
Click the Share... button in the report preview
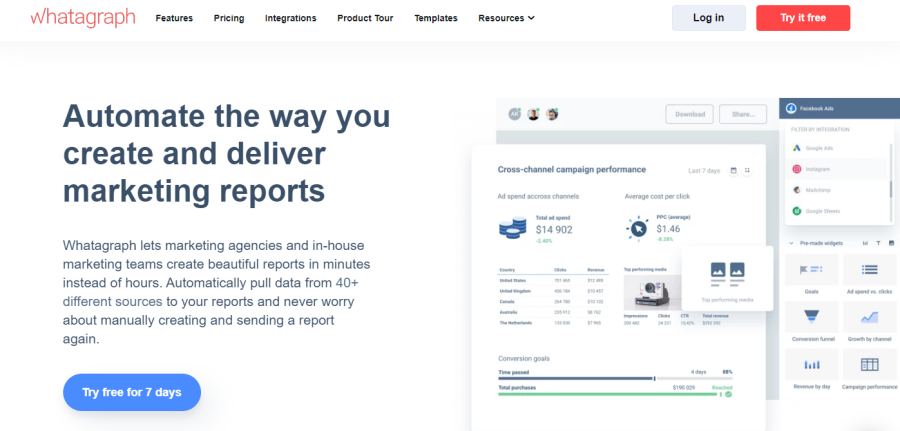(743, 114)
